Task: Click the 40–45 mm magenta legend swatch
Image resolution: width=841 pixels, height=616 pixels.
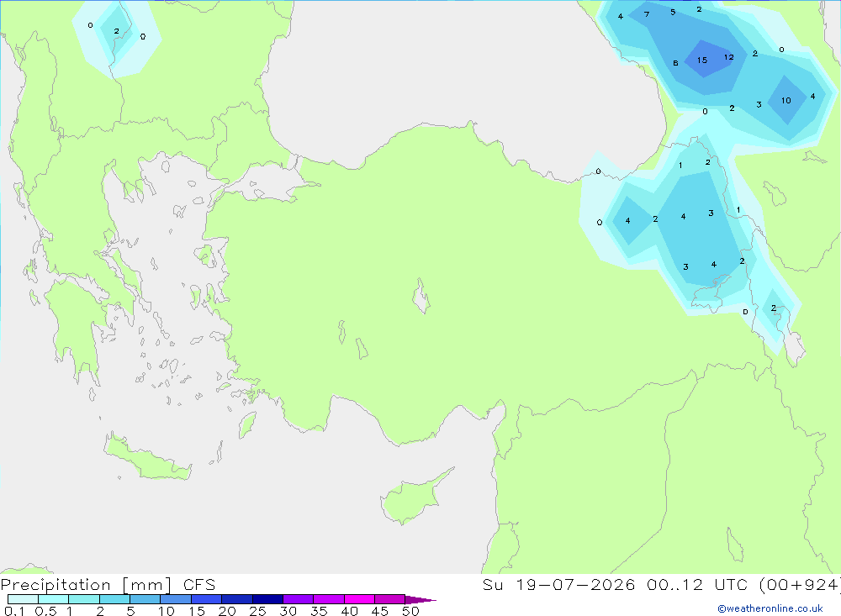Action: pos(359,599)
